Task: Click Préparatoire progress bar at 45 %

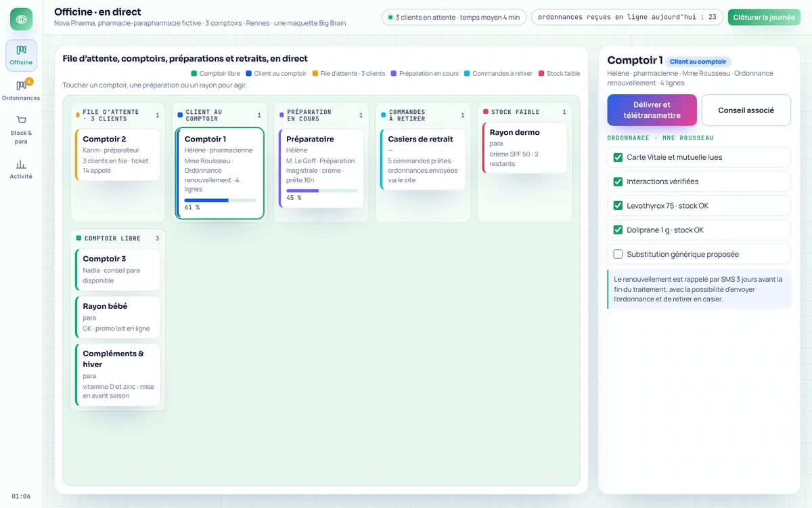Action: [322, 191]
